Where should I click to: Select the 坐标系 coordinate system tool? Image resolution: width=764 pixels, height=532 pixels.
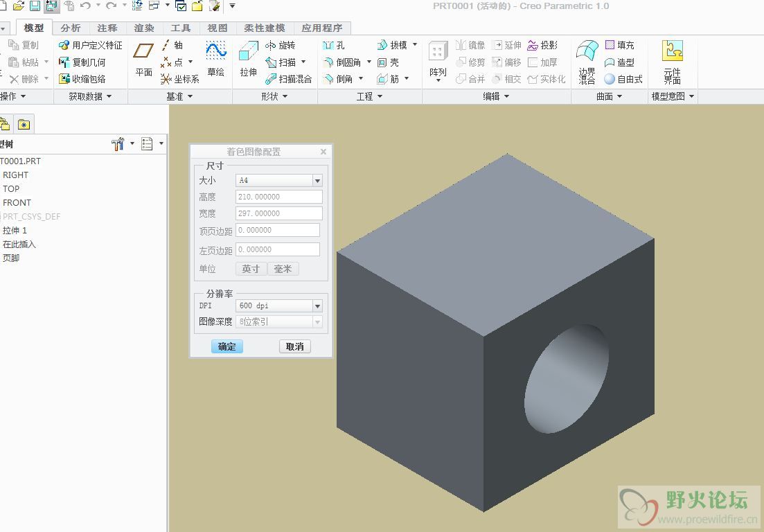179,79
